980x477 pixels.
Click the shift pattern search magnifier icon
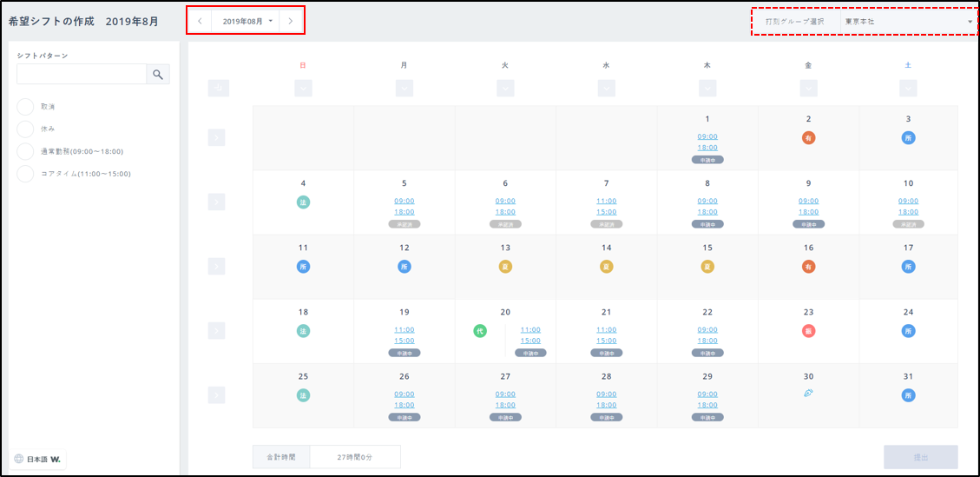click(x=158, y=75)
